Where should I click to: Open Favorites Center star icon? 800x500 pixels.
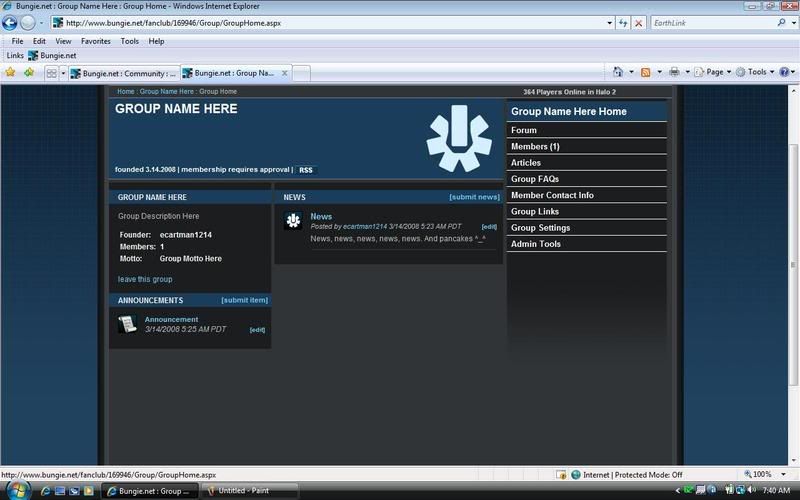coord(11,72)
